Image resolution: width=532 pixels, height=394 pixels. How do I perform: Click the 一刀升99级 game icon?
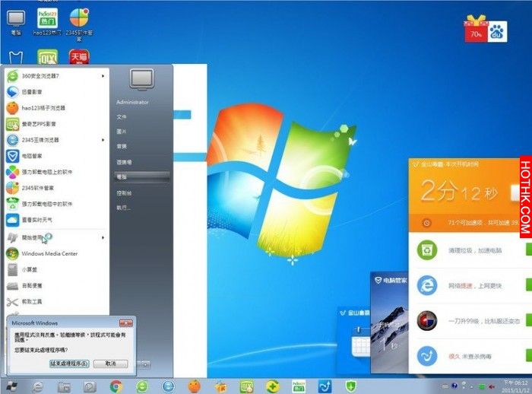coord(427,321)
